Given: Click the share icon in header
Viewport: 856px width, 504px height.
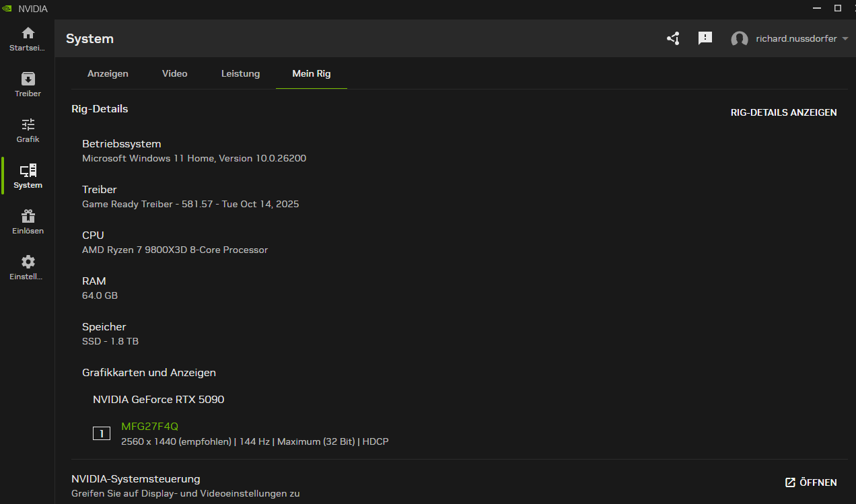Looking at the screenshot, I should [673, 38].
